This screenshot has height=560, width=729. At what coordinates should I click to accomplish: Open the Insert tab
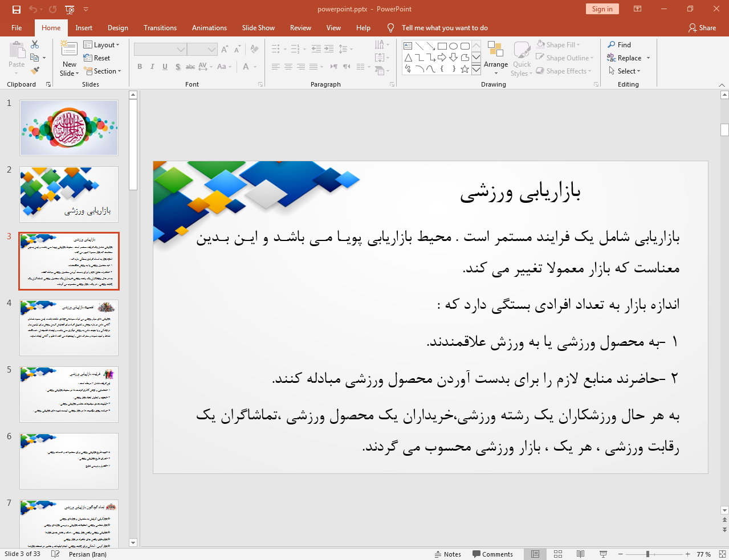coord(84,28)
